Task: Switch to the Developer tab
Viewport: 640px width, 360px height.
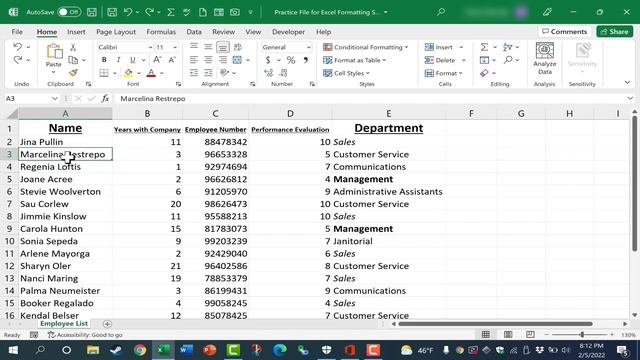Action: [x=288, y=31]
